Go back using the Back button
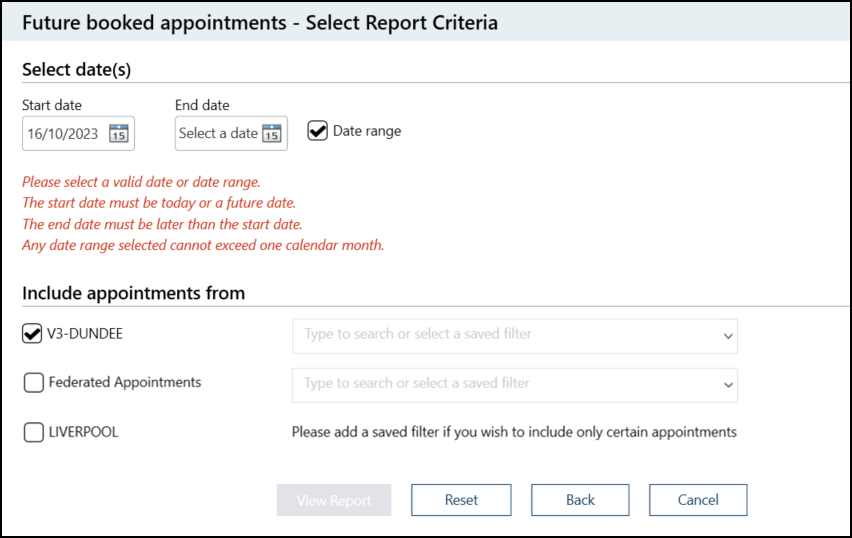Image resolution: width=852 pixels, height=538 pixels. pyautogui.click(x=580, y=500)
